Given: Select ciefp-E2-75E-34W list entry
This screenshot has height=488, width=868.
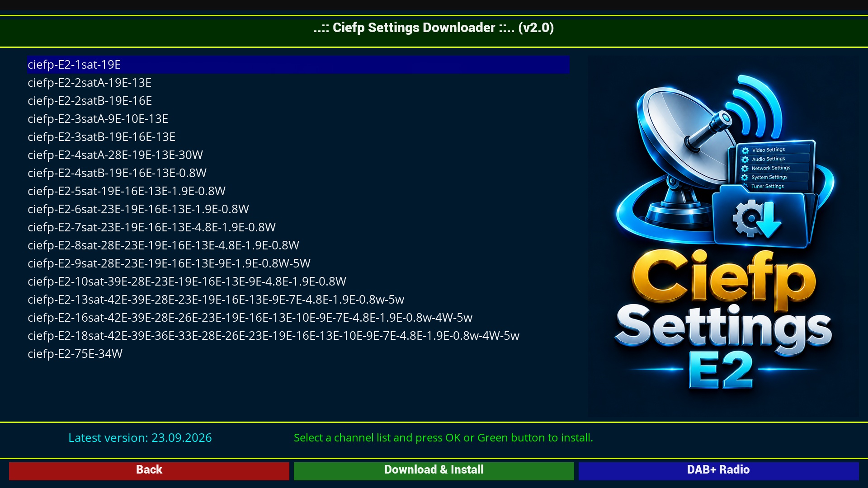Looking at the screenshot, I should 298,354.
